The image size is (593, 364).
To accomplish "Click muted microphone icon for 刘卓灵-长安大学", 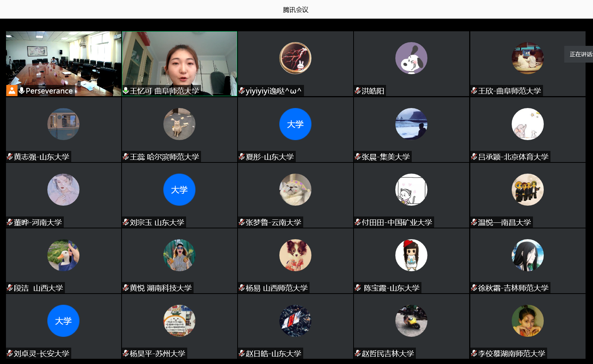I will [x=10, y=353].
